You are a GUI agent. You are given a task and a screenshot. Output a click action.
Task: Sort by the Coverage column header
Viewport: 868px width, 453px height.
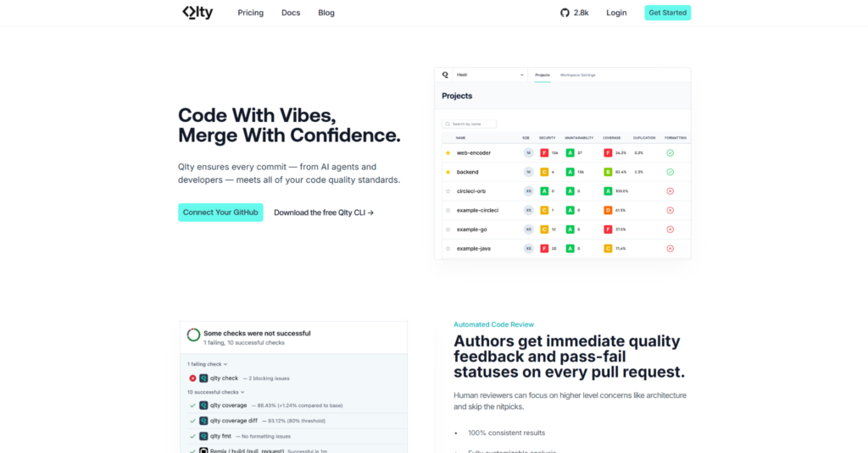[x=612, y=138]
